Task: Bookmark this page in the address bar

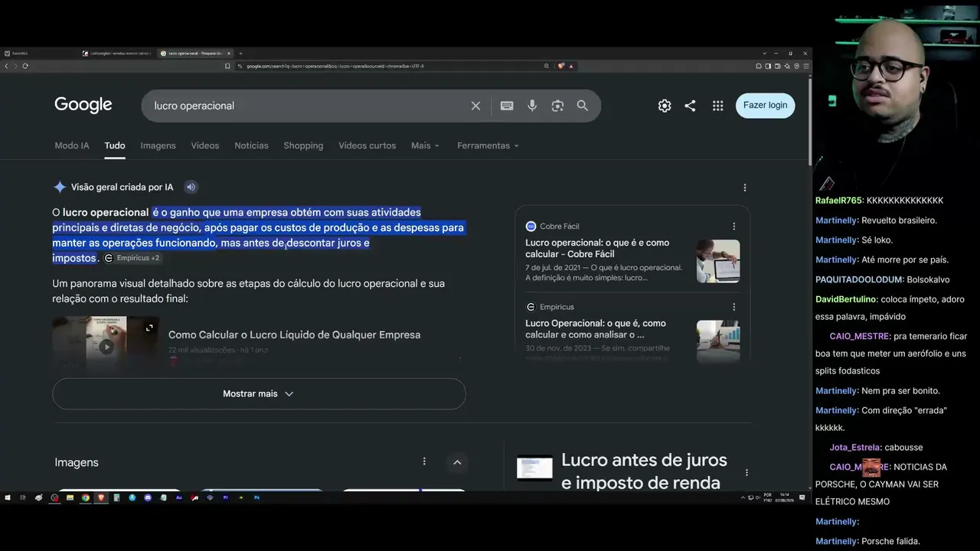Action: pos(227,66)
